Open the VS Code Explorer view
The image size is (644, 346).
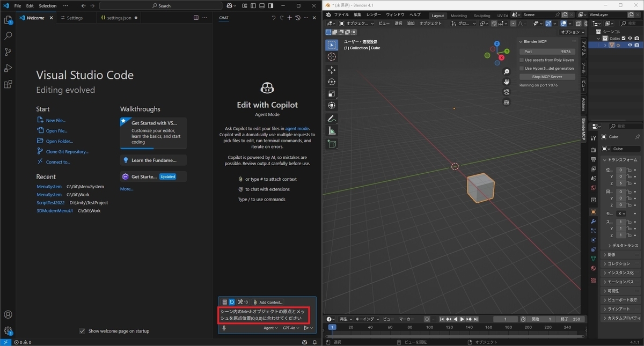pos(8,20)
